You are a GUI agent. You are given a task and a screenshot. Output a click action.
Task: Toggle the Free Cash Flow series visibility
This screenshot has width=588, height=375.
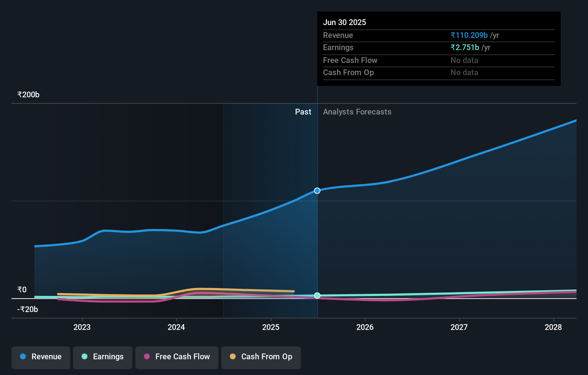177,357
